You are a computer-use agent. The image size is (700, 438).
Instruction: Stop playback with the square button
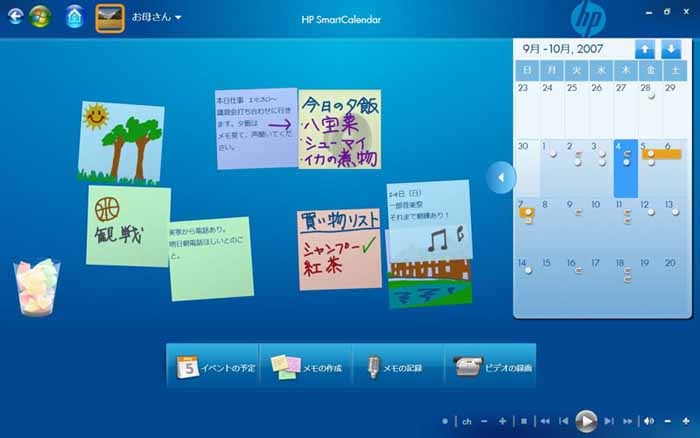pyautogui.click(x=524, y=421)
